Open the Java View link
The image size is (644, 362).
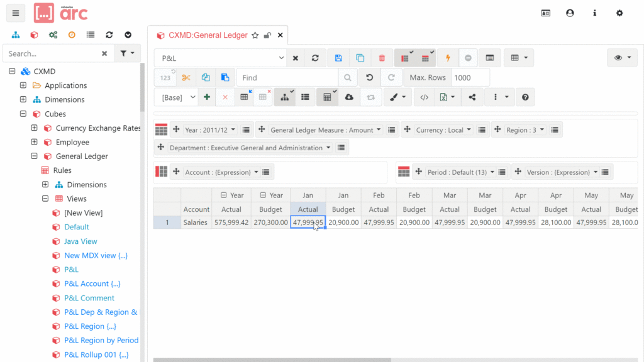[x=80, y=241]
